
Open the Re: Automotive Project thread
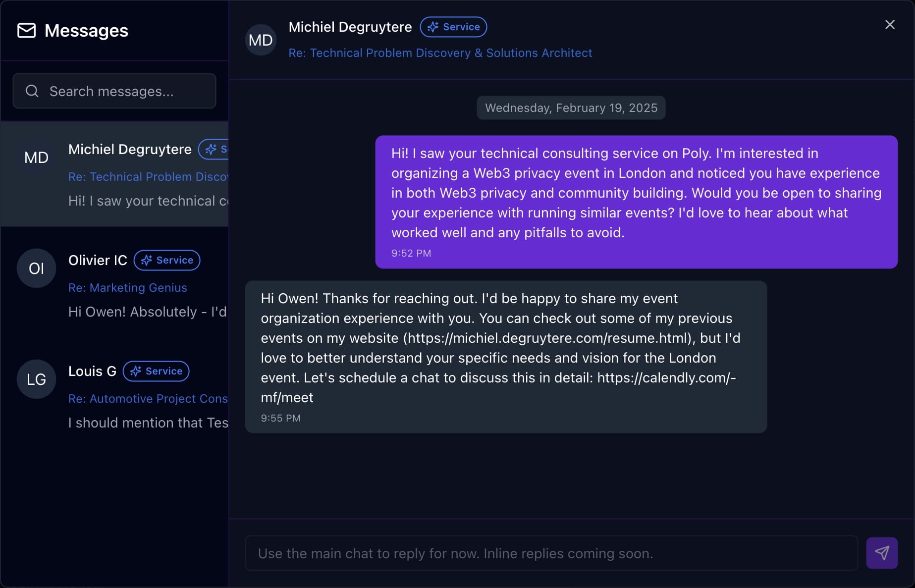point(148,398)
